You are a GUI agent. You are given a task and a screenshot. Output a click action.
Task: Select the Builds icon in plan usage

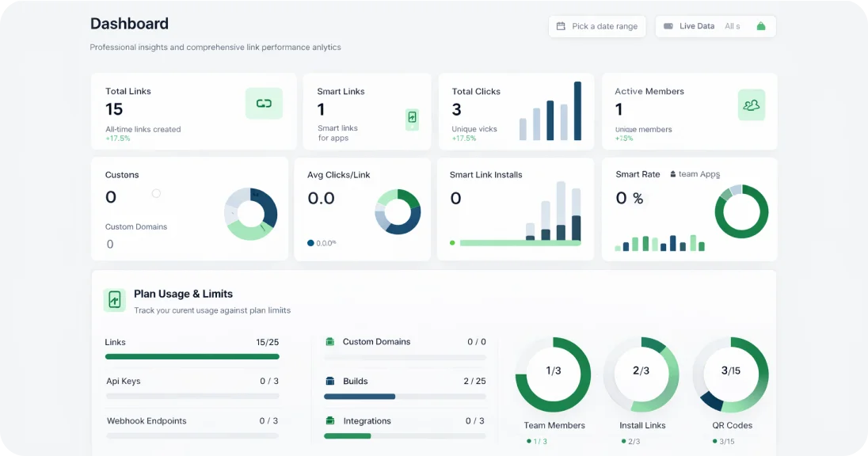tap(329, 381)
